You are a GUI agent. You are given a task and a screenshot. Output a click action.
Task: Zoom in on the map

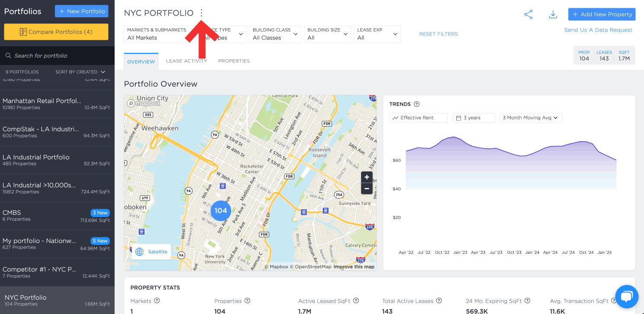(x=367, y=177)
